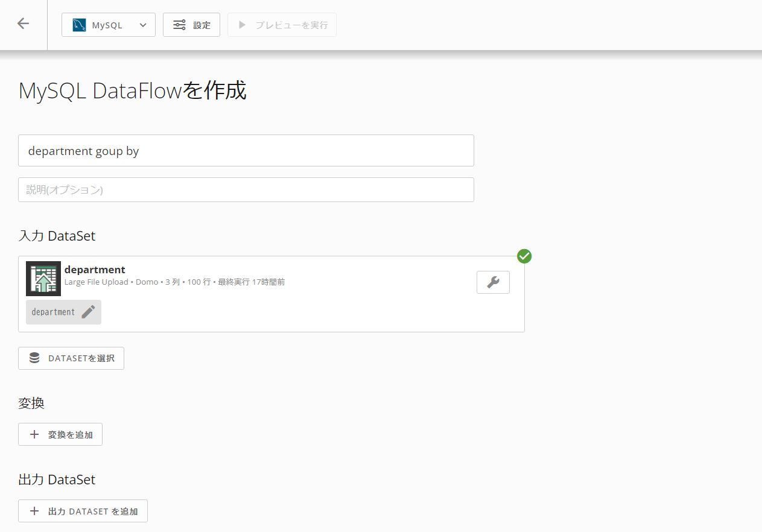The height and width of the screenshot is (532, 762).
Task: Click the プレビューを実行 play icon
Action: (x=242, y=25)
